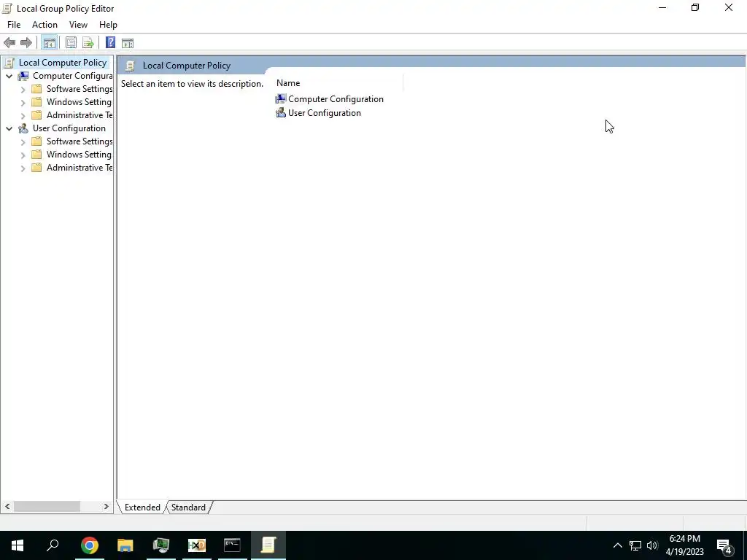Select Windows Settings under User Configuration

[x=79, y=155]
